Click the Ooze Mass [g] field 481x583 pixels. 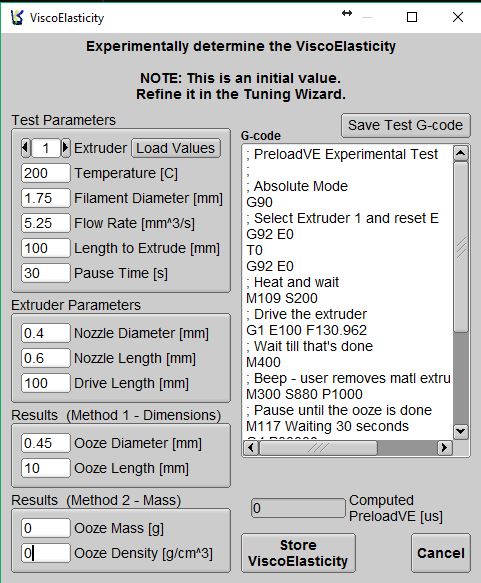[46, 528]
